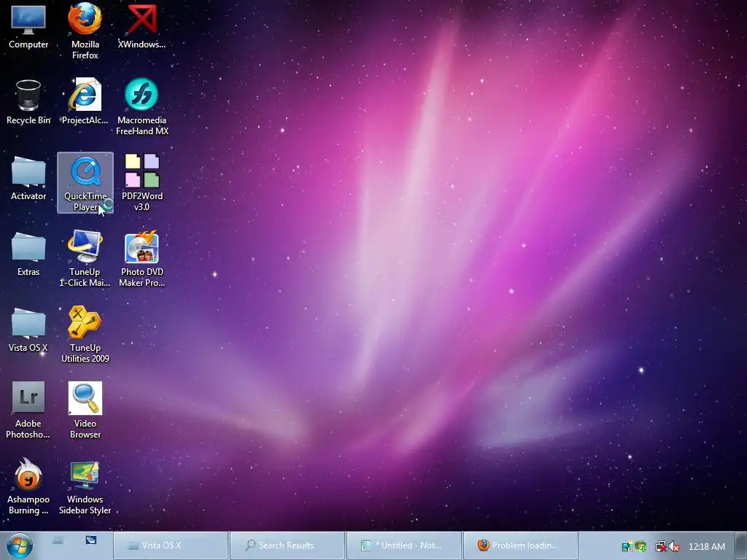Select the Adobe Photoshop Lightroom icon
Viewport: 747px width, 560px height.
(x=28, y=410)
